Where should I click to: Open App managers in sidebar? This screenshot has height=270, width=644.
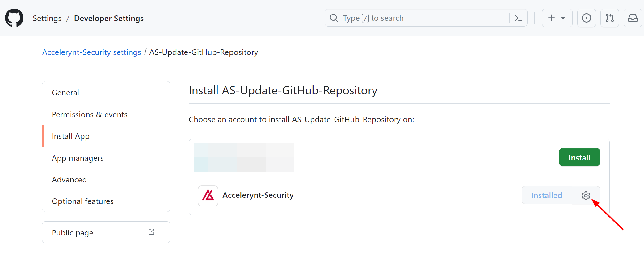(106, 158)
